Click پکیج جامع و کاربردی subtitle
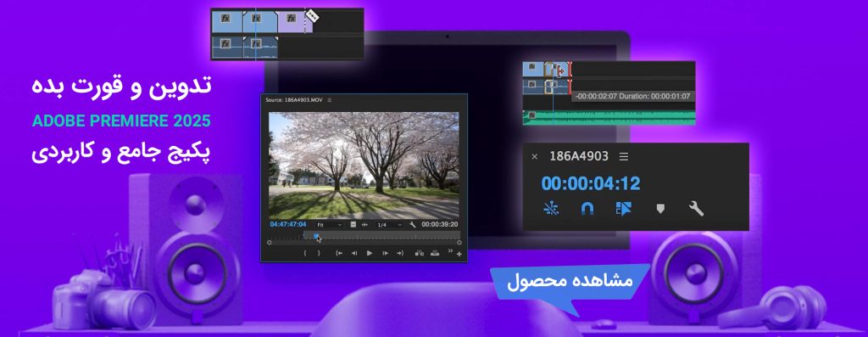The height and width of the screenshot is (337, 868). pyautogui.click(x=121, y=153)
